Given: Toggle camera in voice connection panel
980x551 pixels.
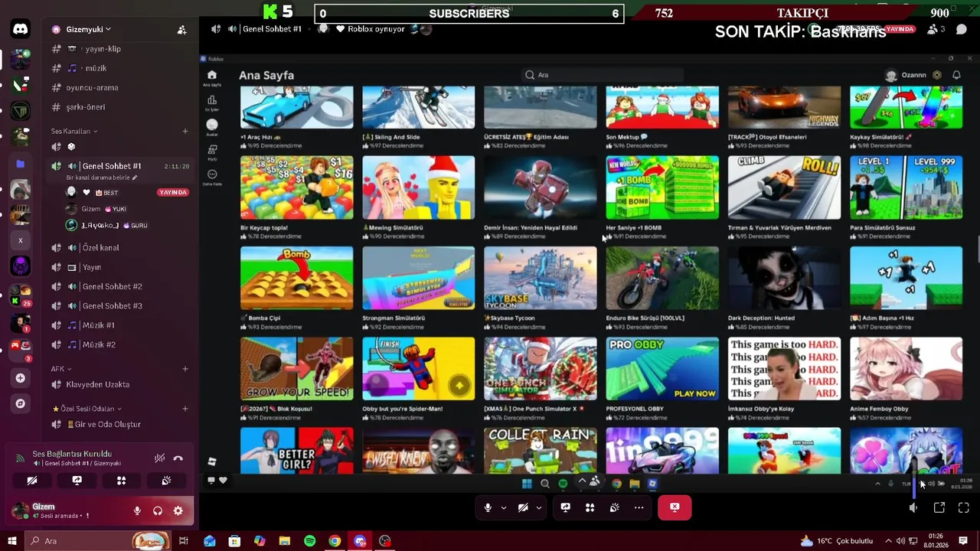Looking at the screenshot, I should [x=32, y=481].
